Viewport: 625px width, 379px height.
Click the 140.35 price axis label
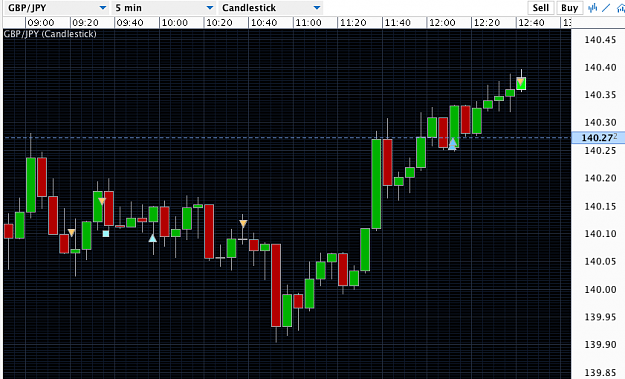click(600, 95)
